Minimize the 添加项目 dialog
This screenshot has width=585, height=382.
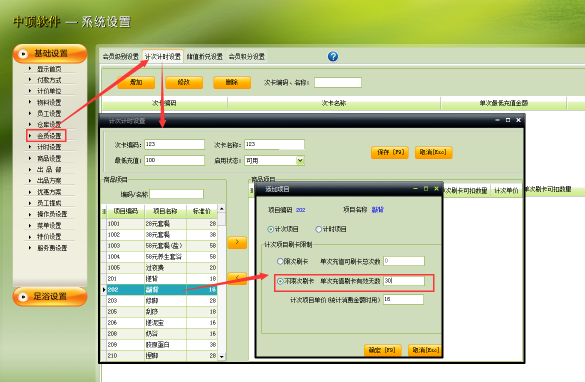(415, 189)
